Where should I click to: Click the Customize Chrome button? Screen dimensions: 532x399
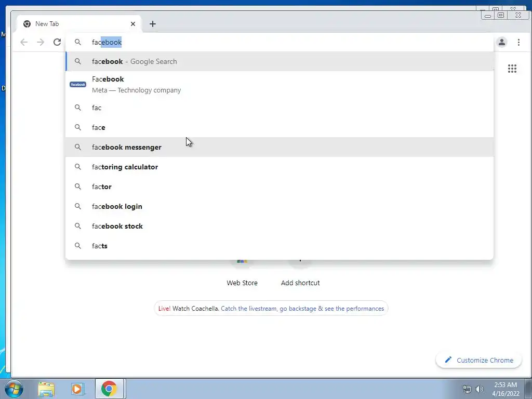478,360
